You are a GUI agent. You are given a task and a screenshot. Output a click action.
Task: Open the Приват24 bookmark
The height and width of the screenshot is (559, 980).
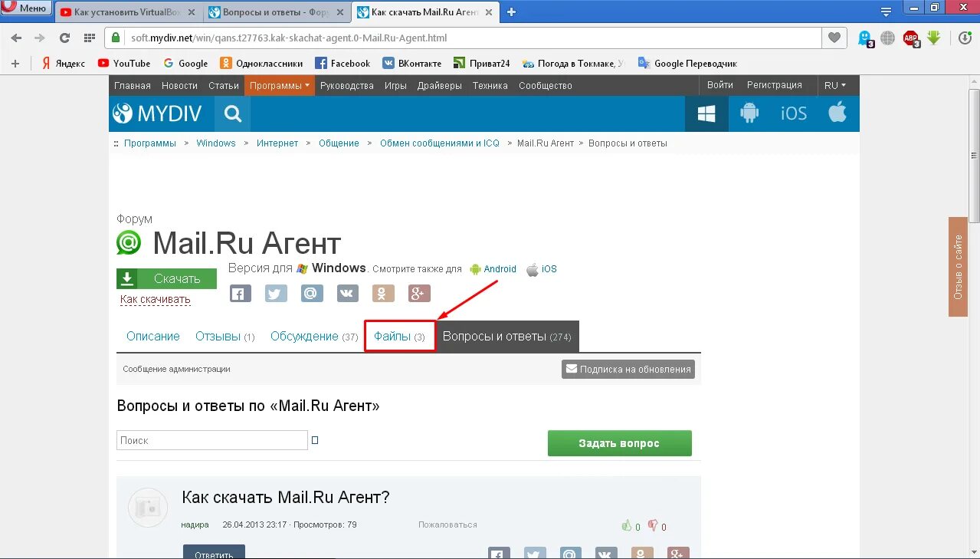click(482, 64)
